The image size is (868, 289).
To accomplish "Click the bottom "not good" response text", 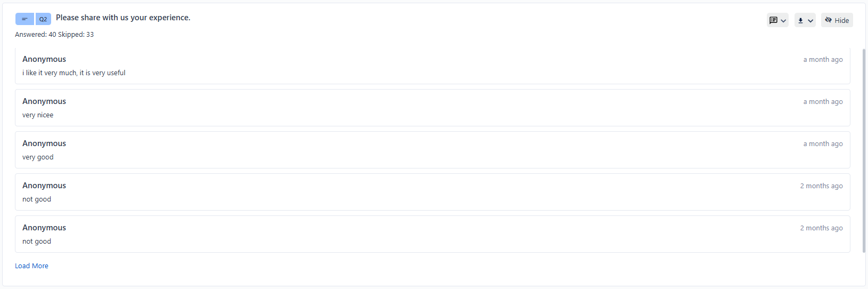I will pos(37,242).
